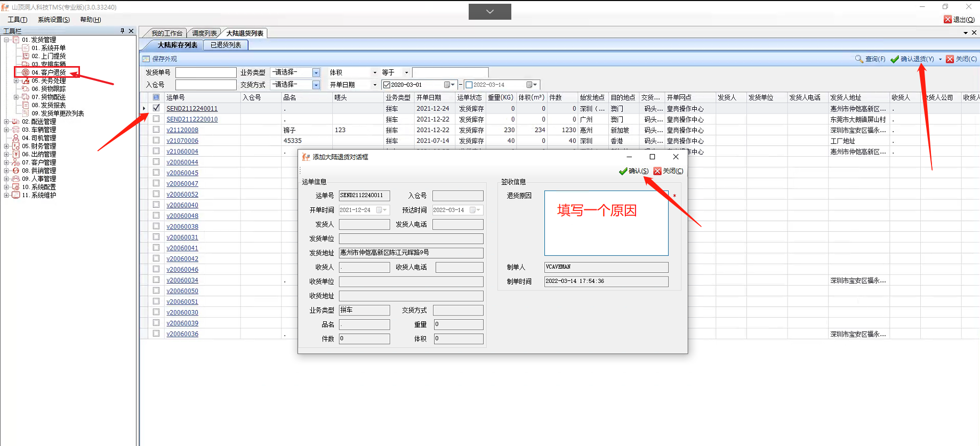Click the green 确认退货 checkmark icon
980x446 pixels.
[895, 59]
